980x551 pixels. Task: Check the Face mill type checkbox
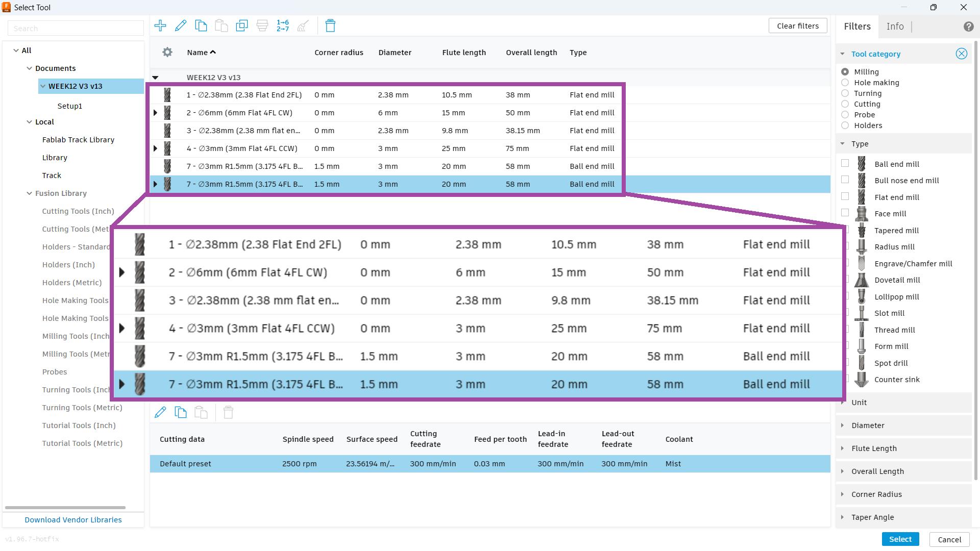845,213
